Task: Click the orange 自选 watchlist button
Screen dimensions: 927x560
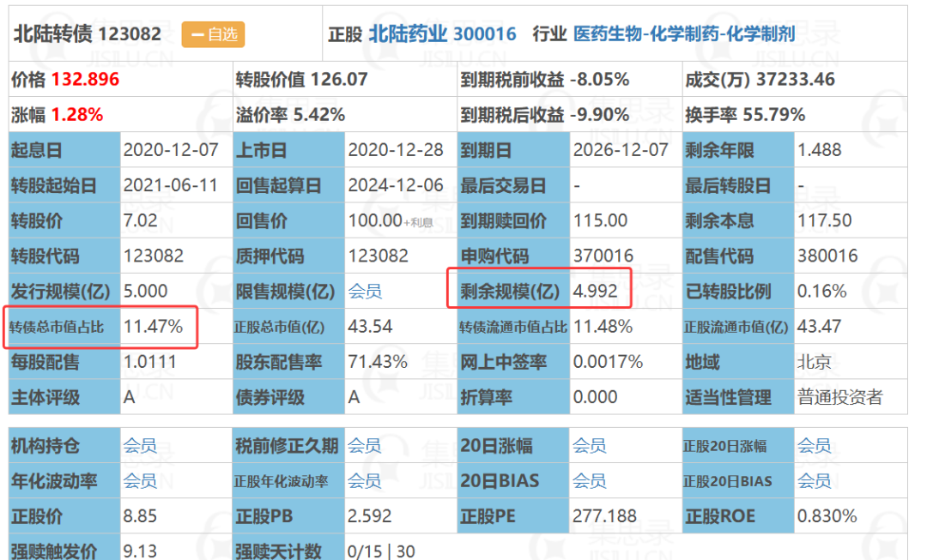Action: coord(213,34)
